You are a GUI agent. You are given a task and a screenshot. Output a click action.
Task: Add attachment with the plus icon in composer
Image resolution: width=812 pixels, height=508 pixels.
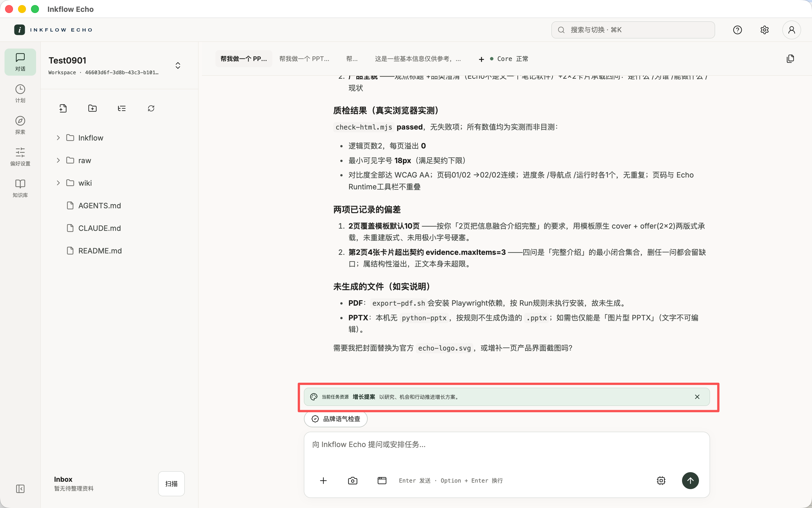point(323,480)
